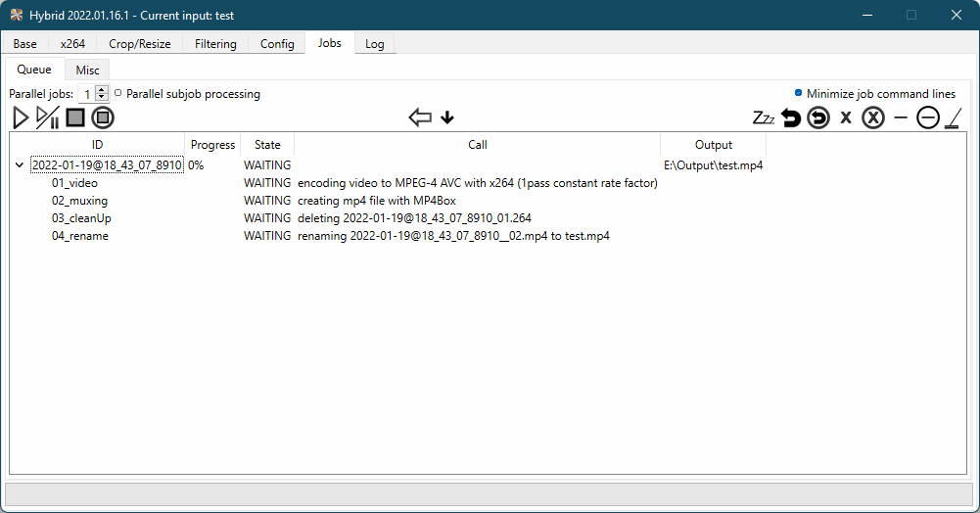
Task: Click the hollow left arrow icon
Action: coord(420,118)
